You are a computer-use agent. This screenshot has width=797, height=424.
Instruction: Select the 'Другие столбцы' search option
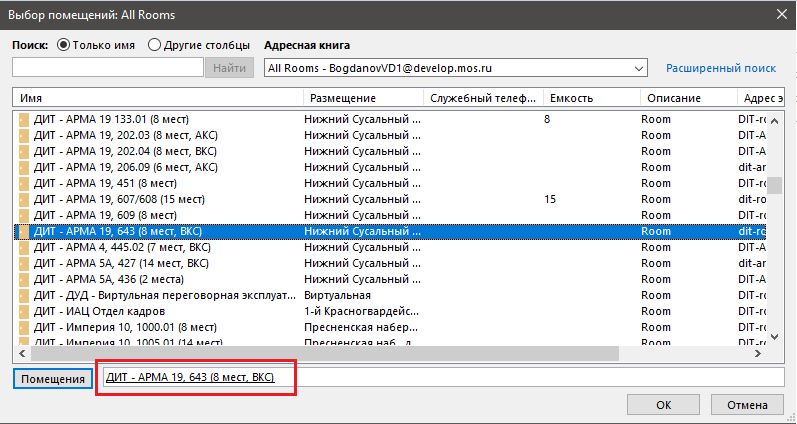coord(154,45)
